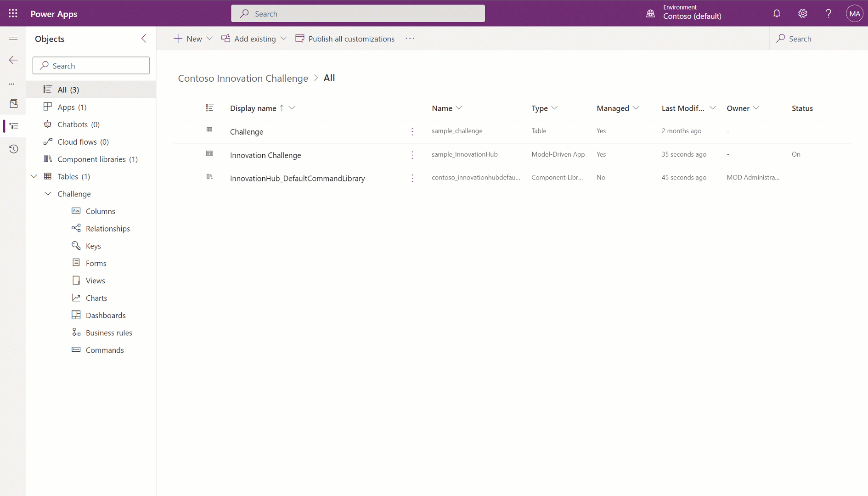Screen dimensions: 868x496
Task: Click the hamburger menu icon at top left
Action: click(x=13, y=38)
